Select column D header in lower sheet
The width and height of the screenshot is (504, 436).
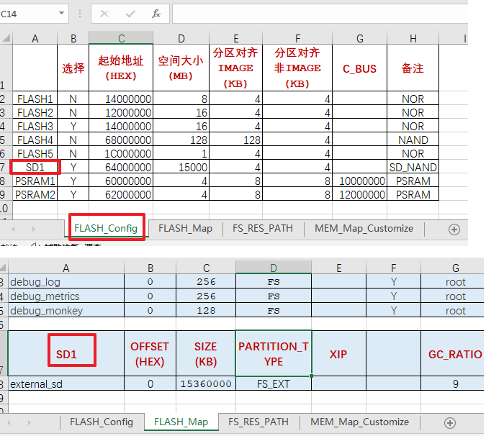[x=273, y=268]
